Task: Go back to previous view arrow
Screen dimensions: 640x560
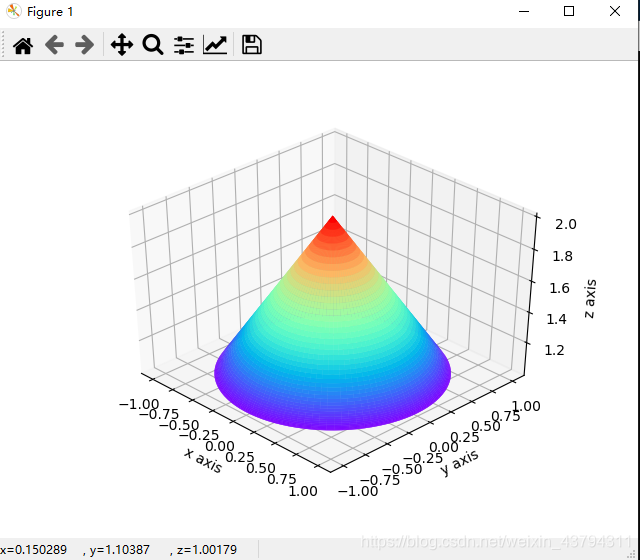Action: [x=54, y=45]
